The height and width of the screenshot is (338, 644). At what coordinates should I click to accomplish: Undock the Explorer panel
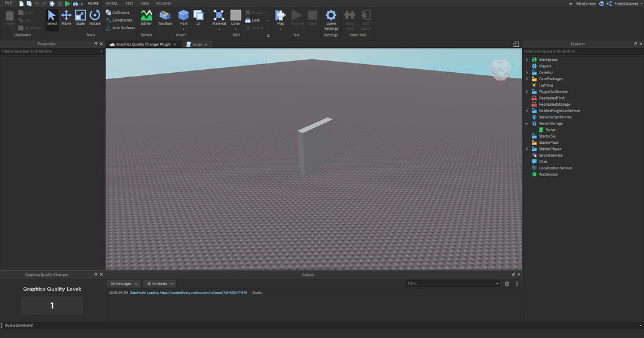(635, 44)
